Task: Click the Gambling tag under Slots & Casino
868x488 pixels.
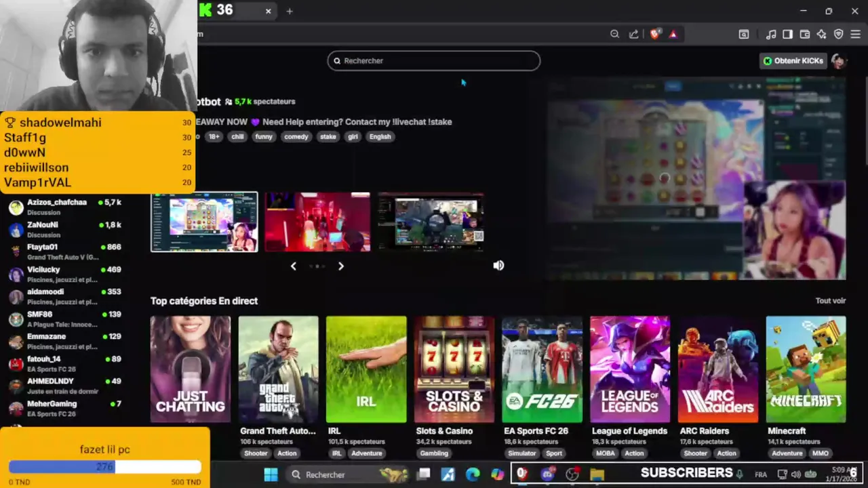Action: point(434,453)
